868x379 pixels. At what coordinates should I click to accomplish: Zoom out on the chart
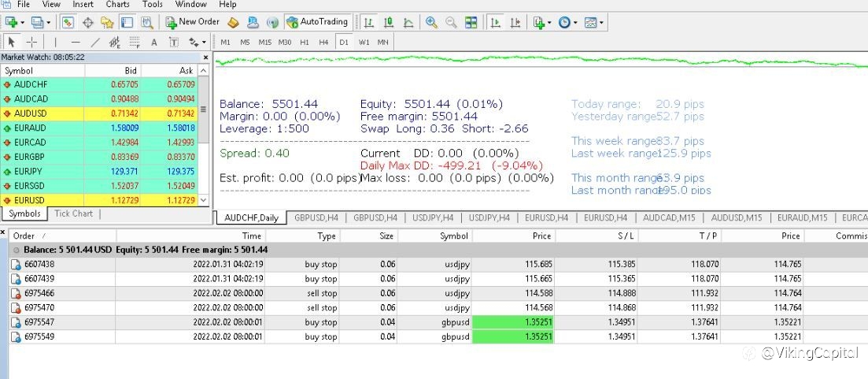[x=451, y=22]
